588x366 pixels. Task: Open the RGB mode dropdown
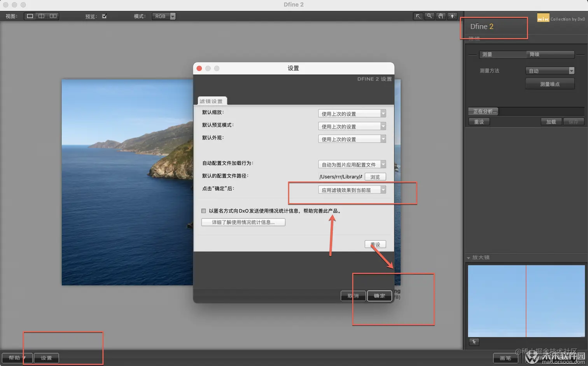click(164, 16)
